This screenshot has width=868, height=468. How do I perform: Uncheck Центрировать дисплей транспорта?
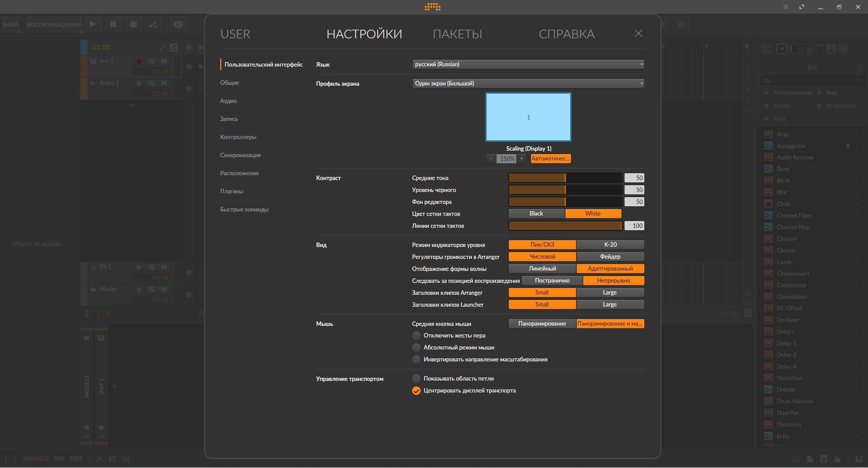click(416, 390)
